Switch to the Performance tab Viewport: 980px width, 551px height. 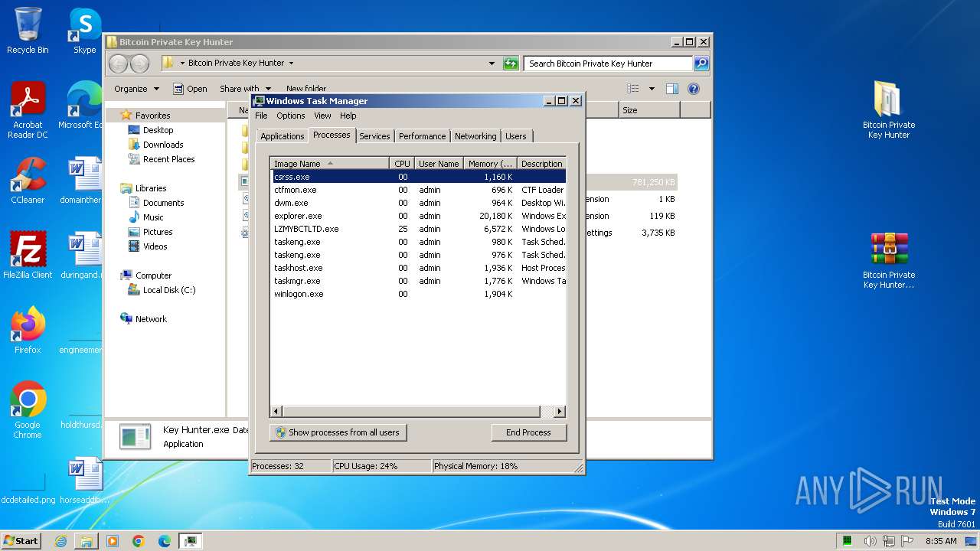(x=422, y=136)
